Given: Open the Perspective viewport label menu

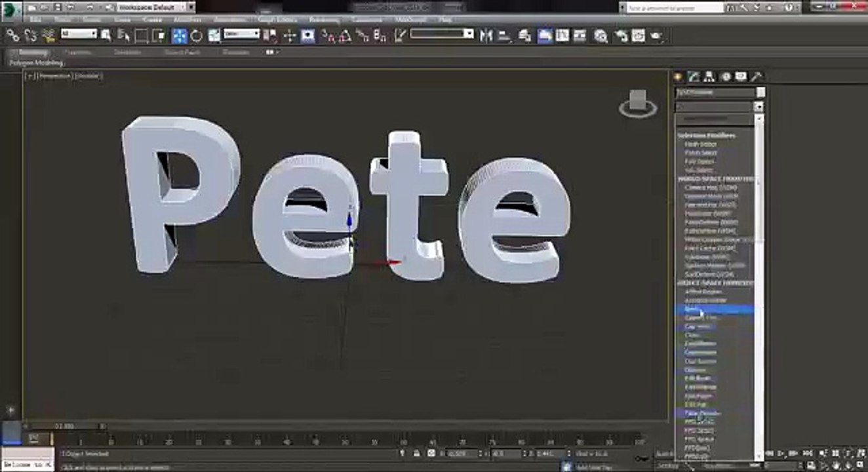Looking at the screenshot, I should coord(54,76).
